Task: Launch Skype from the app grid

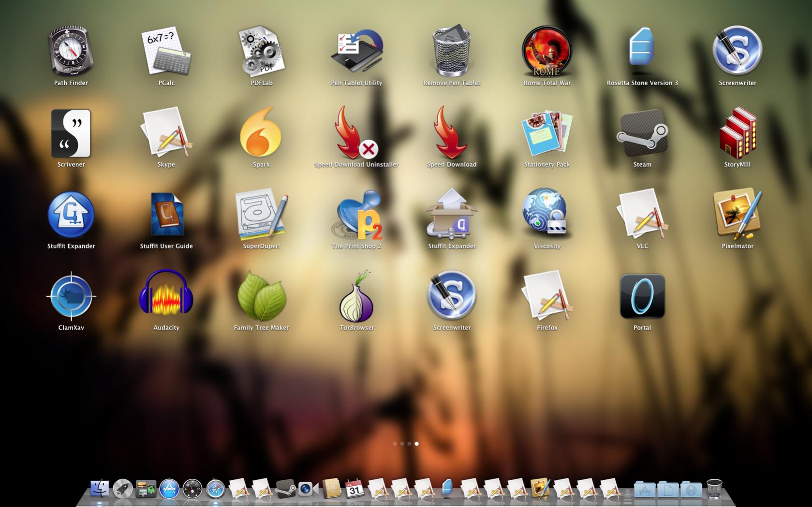Action: pos(166,133)
